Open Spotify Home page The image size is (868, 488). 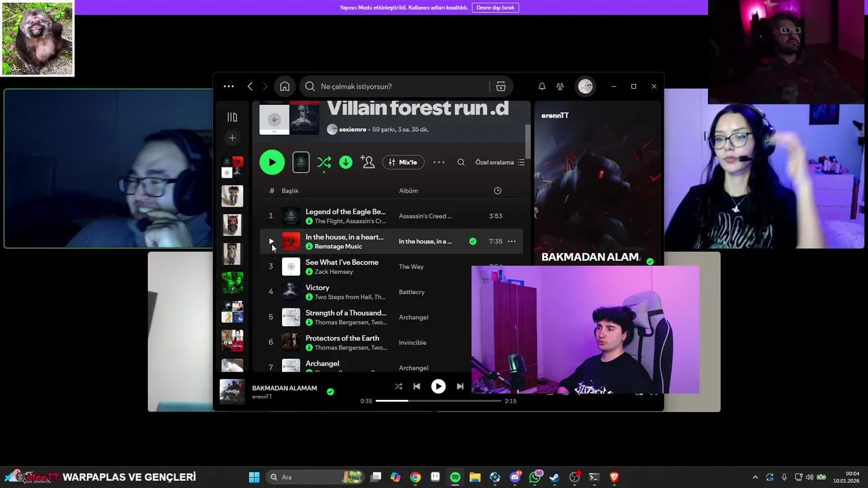pyautogui.click(x=285, y=86)
